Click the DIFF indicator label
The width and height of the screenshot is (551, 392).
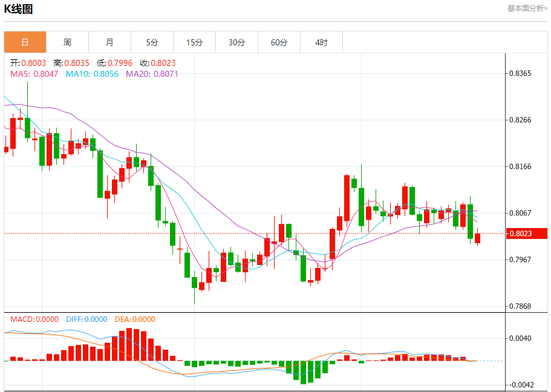tap(86, 319)
